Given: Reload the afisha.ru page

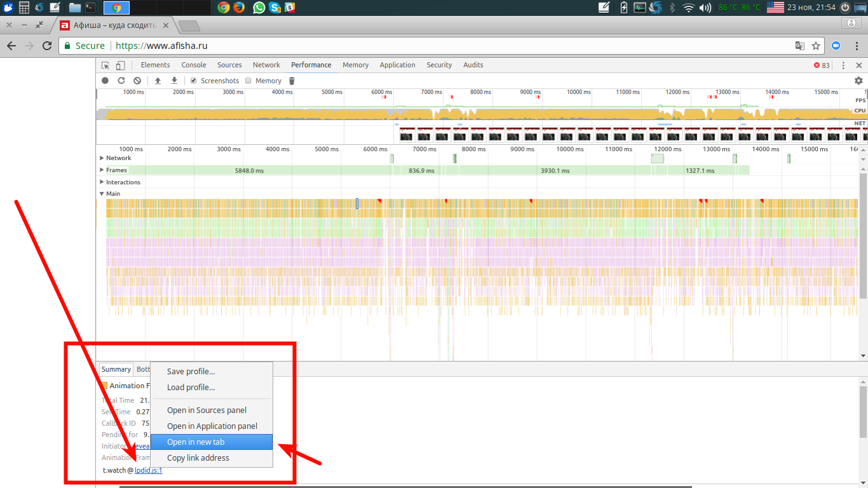Looking at the screenshot, I should coord(47,46).
